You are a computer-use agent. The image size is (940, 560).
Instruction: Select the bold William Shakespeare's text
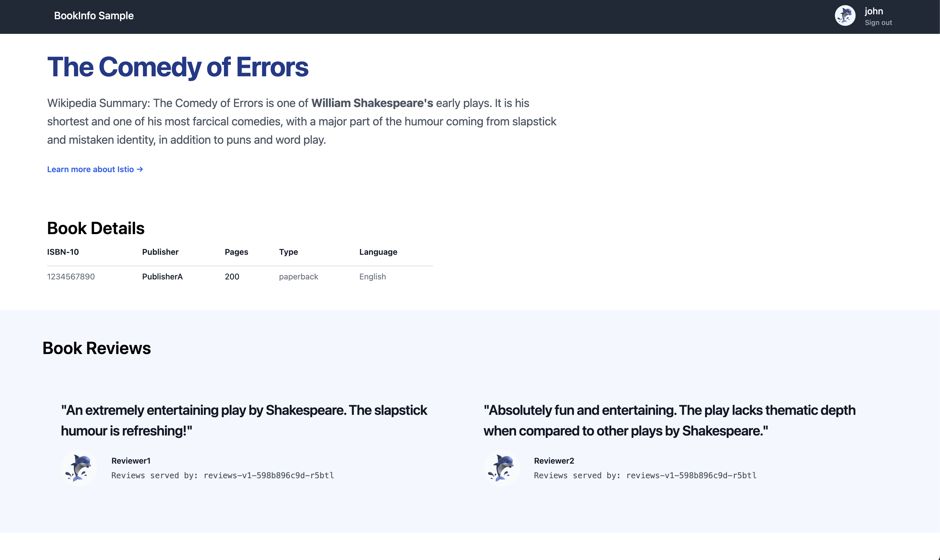tap(372, 103)
